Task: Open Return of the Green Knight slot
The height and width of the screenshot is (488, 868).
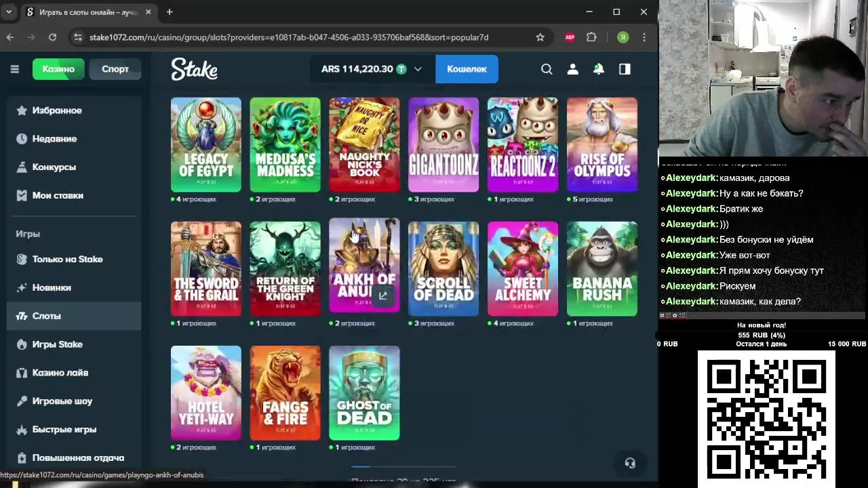Action: (285, 268)
